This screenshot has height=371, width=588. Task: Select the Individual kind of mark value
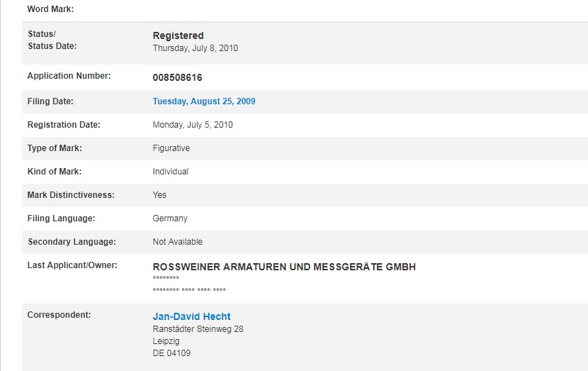(x=170, y=172)
